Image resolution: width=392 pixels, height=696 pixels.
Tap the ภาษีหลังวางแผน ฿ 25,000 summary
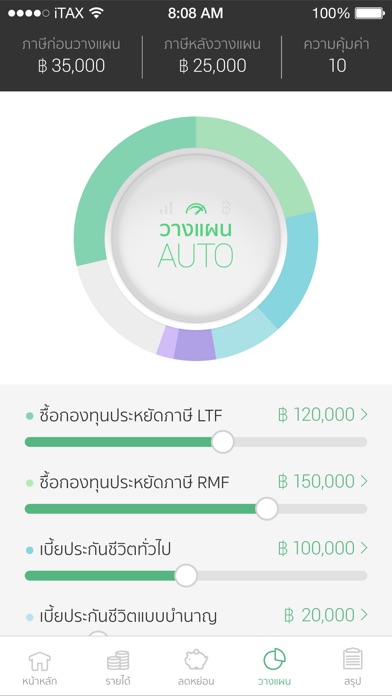(212, 56)
